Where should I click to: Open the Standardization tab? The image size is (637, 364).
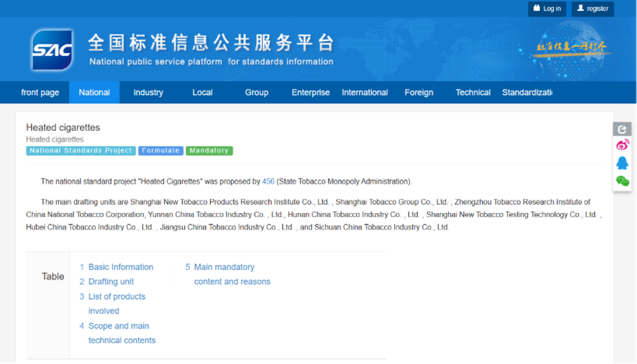[527, 93]
